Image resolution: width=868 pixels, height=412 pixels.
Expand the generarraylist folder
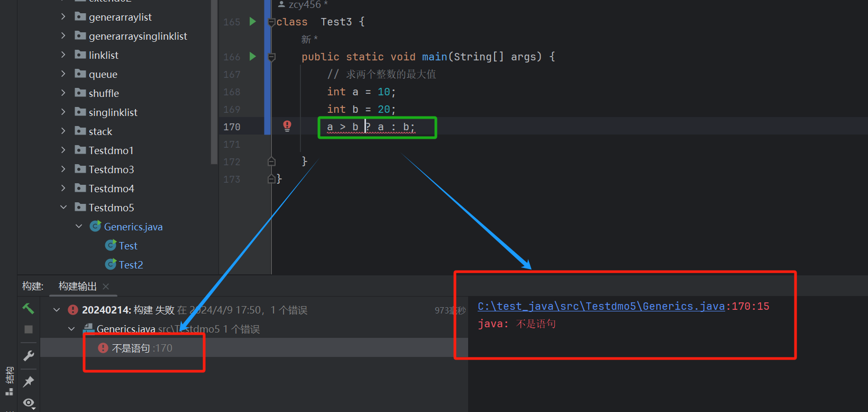(x=63, y=17)
